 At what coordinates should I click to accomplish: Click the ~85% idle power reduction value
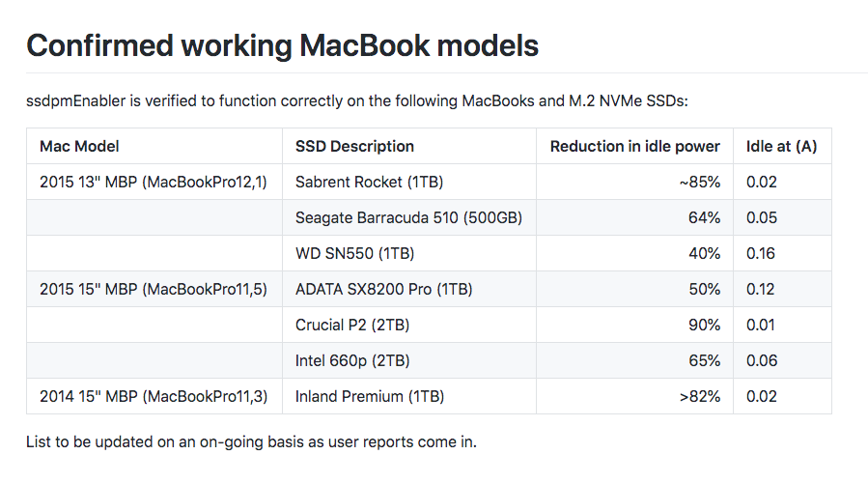click(699, 182)
